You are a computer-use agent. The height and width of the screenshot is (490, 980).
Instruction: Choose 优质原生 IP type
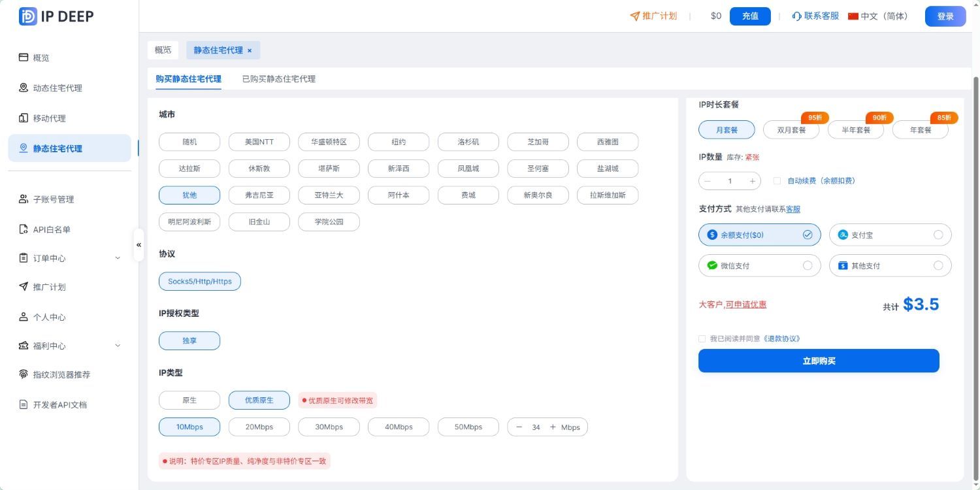pyautogui.click(x=259, y=400)
